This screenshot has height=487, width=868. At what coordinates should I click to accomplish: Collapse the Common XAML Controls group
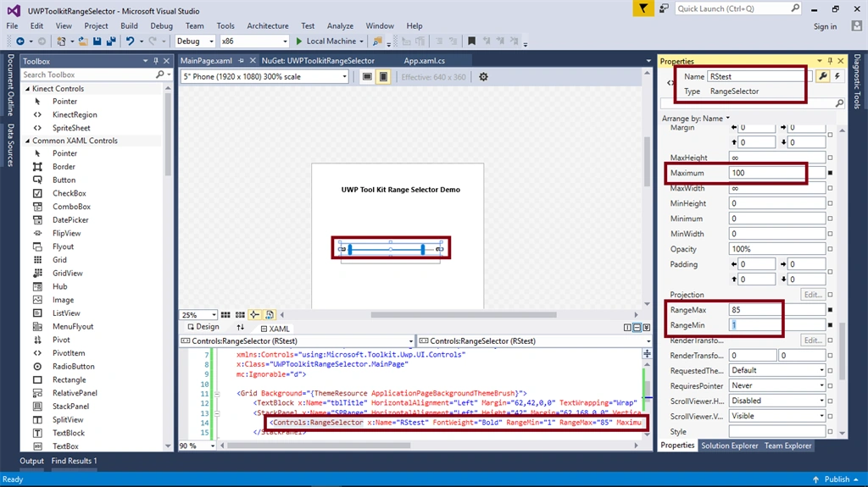(27, 141)
